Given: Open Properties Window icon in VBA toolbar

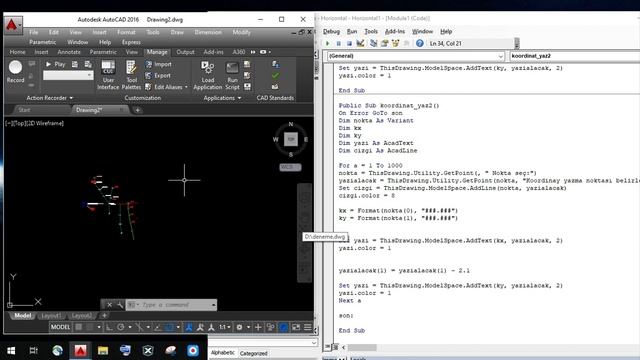Looking at the screenshot, I should (x=384, y=43).
